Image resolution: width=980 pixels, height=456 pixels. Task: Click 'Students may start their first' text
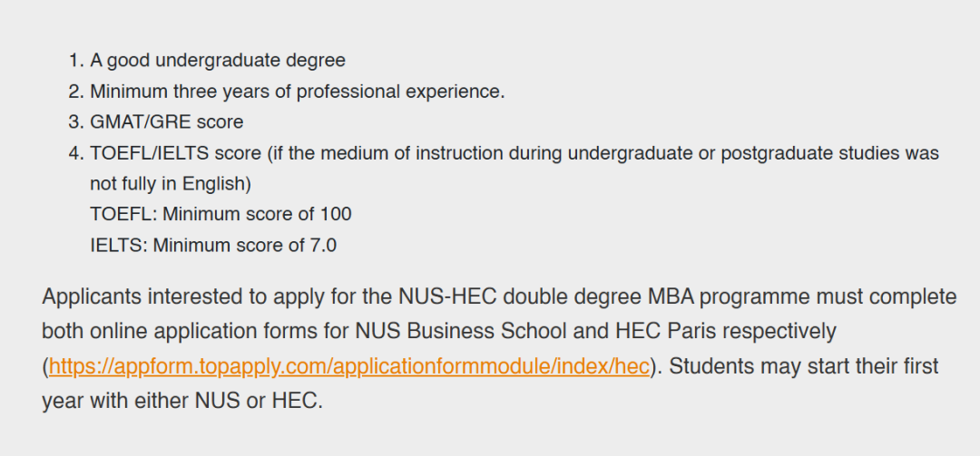tap(804, 366)
